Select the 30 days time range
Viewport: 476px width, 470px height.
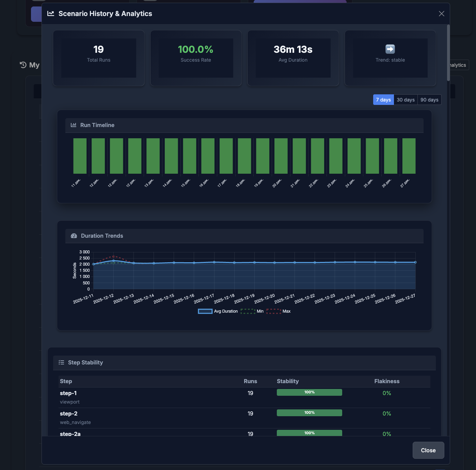(x=406, y=99)
